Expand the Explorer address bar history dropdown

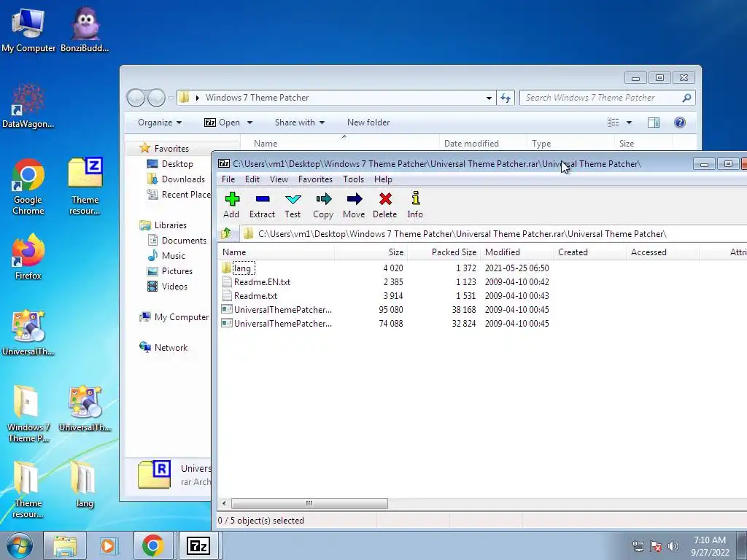pos(489,98)
